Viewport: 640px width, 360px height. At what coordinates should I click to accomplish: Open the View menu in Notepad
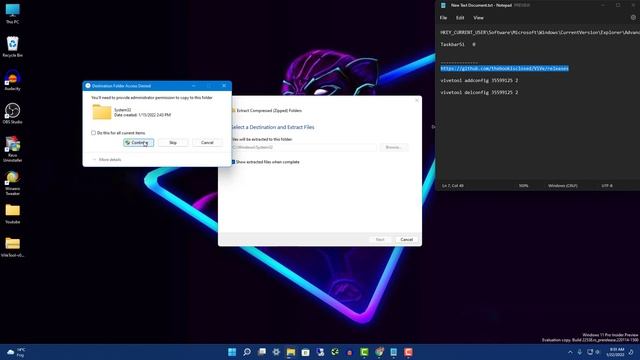[x=478, y=18]
